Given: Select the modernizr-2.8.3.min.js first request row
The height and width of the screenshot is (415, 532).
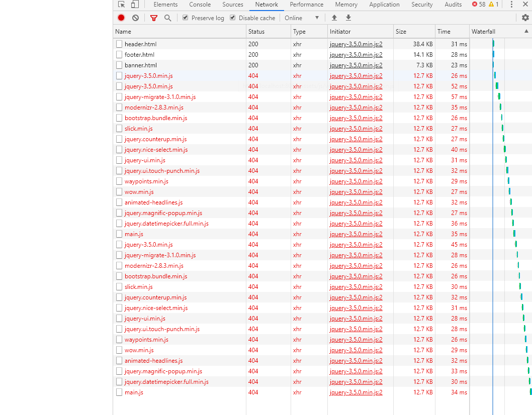Looking at the screenshot, I should 154,108.
